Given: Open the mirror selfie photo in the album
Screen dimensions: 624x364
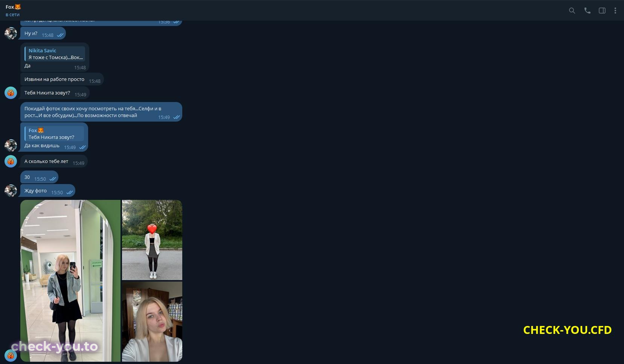Looking at the screenshot, I should [70, 281].
